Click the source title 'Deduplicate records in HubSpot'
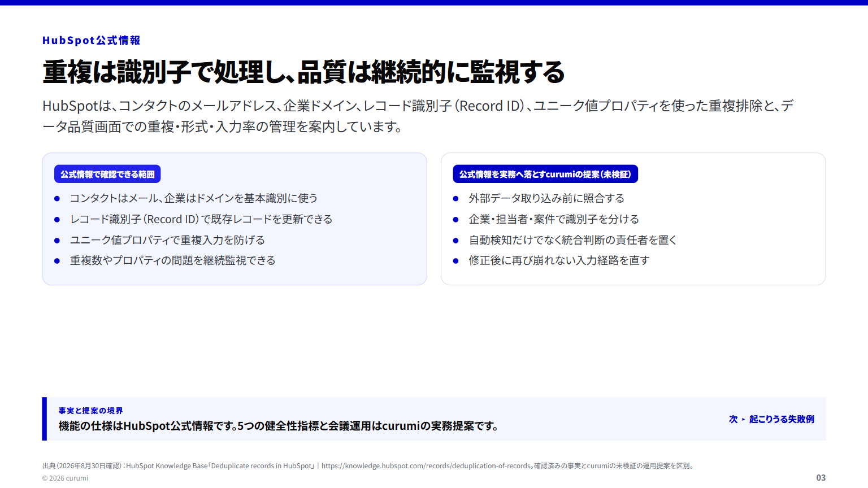This screenshot has height=488, width=868. [x=262, y=466]
